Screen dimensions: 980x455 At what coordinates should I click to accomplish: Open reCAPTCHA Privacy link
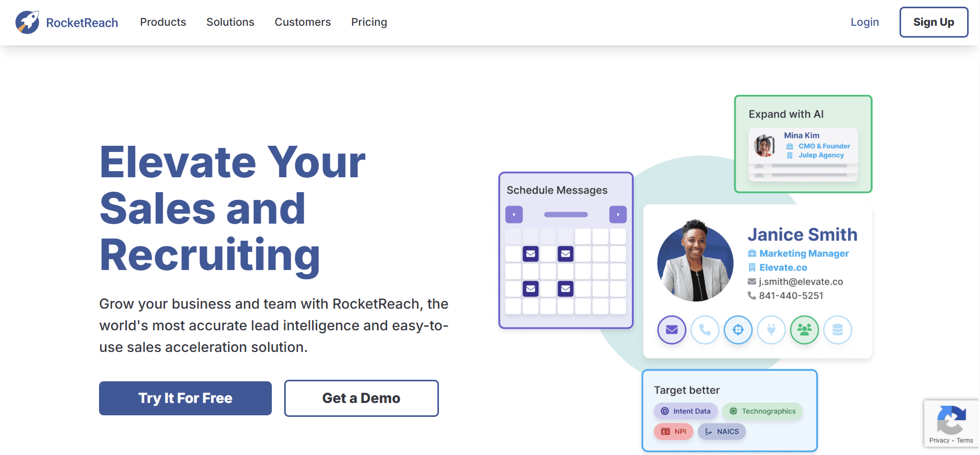[x=939, y=441]
